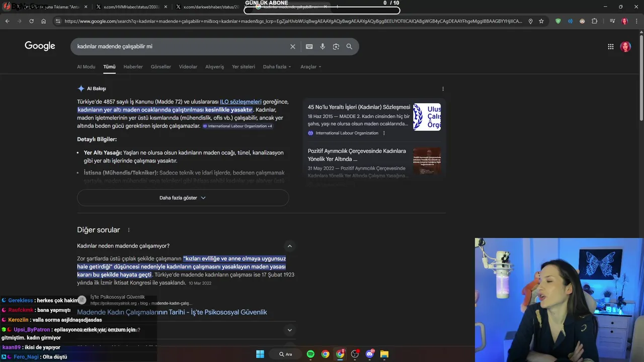
Task: Open AI Bakışı three-dot options
Action: 443,88
